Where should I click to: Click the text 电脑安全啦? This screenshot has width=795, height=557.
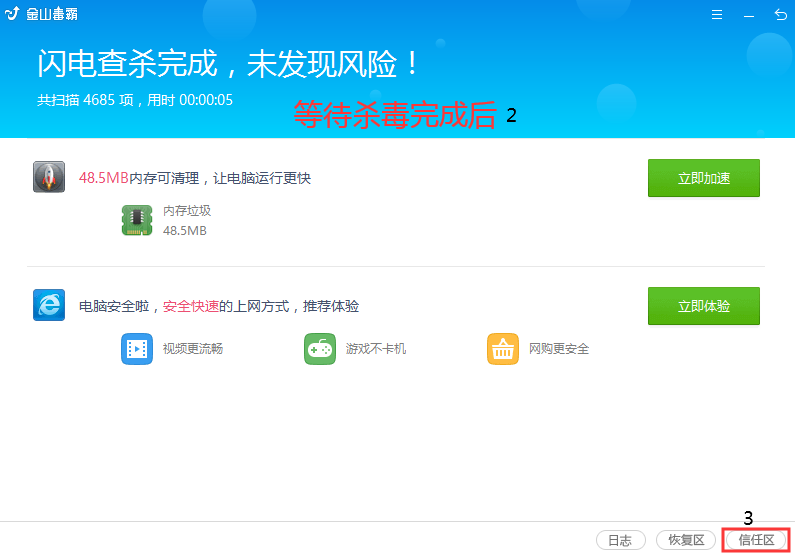[x=114, y=306]
